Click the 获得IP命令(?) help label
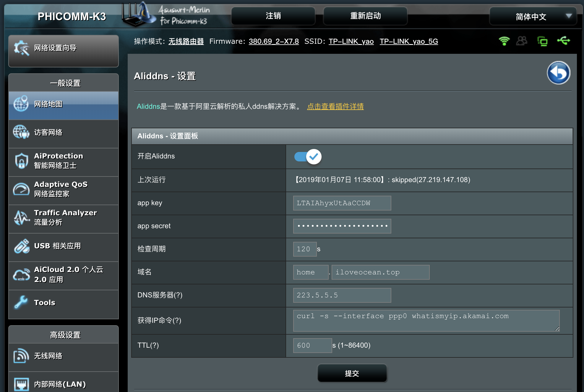The width and height of the screenshot is (584, 392). 159,320
